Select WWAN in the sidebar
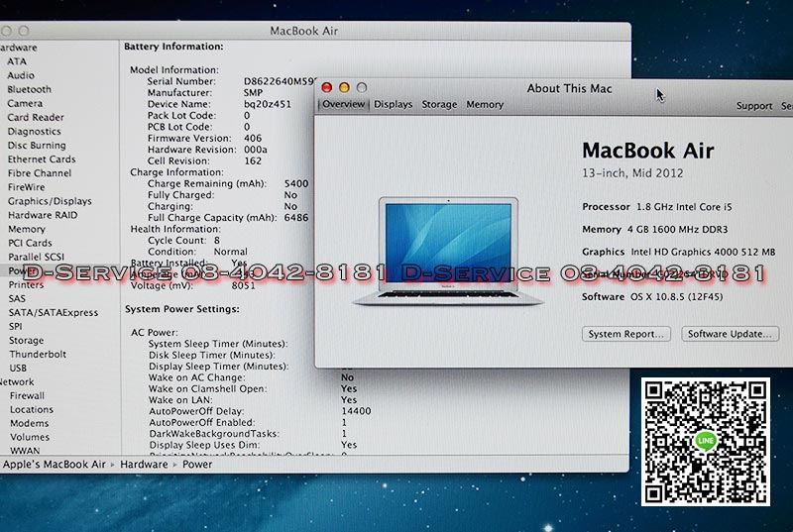Image resolution: width=793 pixels, height=532 pixels. (25, 450)
